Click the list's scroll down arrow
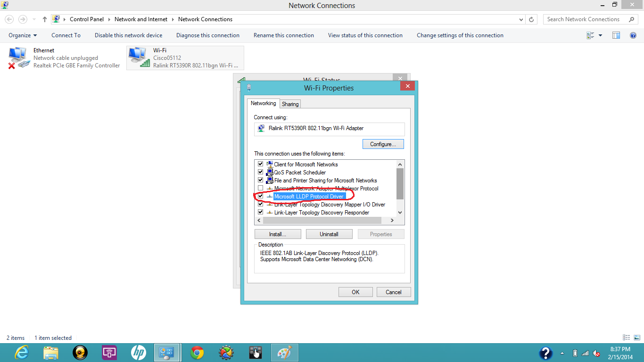Viewport: 644px width, 362px height. (x=400, y=213)
